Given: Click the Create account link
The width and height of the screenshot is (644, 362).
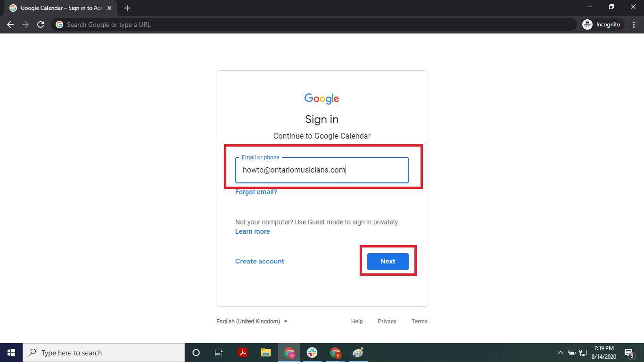Looking at the screenshot, I should coord(260,261).
